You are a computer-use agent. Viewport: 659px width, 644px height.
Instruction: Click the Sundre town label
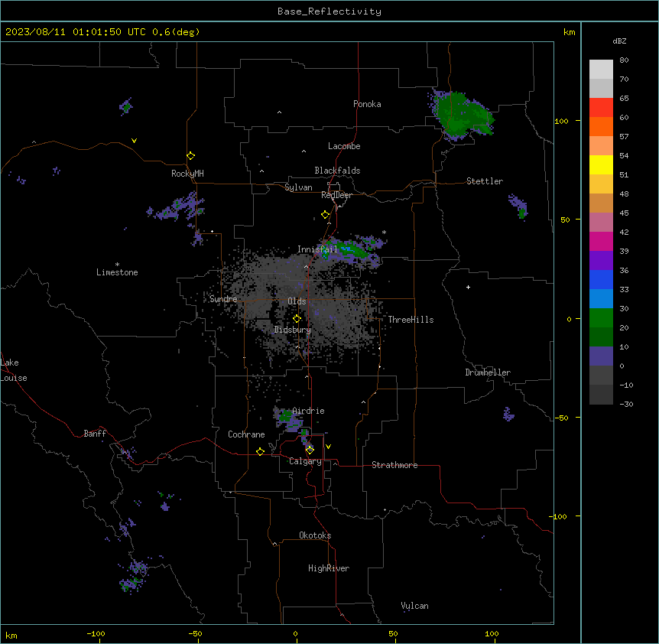coord(223,299)
